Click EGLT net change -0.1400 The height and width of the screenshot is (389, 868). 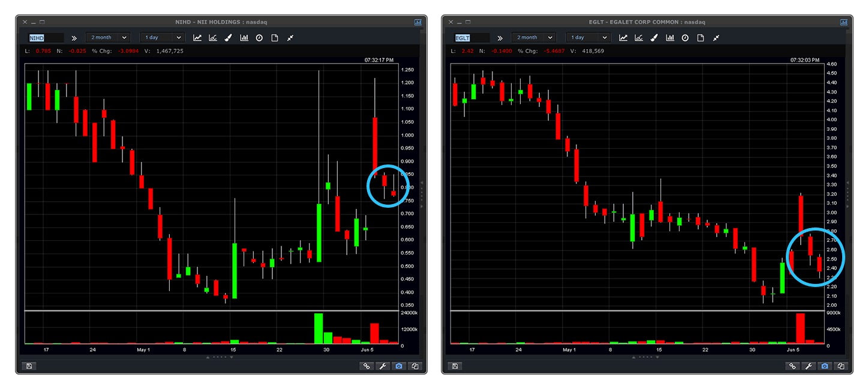coord(502,51)
